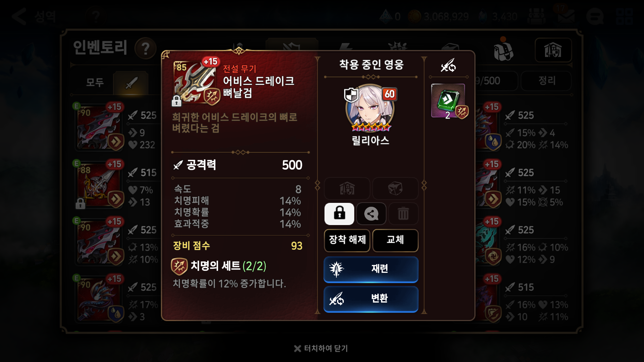644x362 pixels.
Task: Open the 재련 reforge option
Action: click(371, 269)
